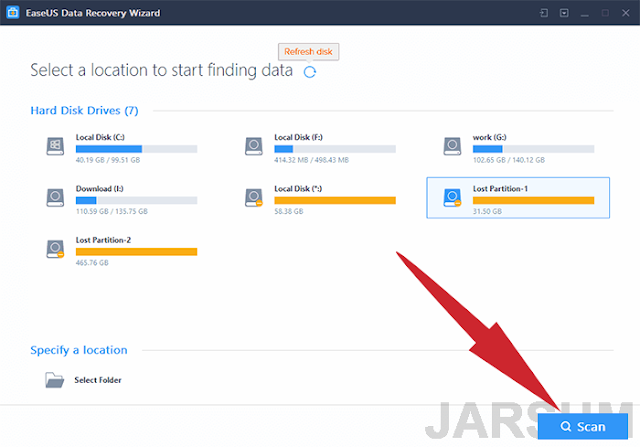Click the Lost Partition-2 drive icon
The height and width of the screenshot is (447, 640).
point(55,249)
